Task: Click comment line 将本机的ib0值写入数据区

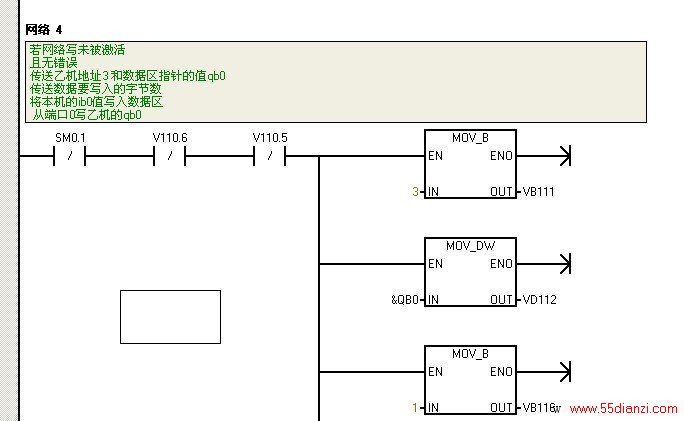Action: (x=96, y=102)
